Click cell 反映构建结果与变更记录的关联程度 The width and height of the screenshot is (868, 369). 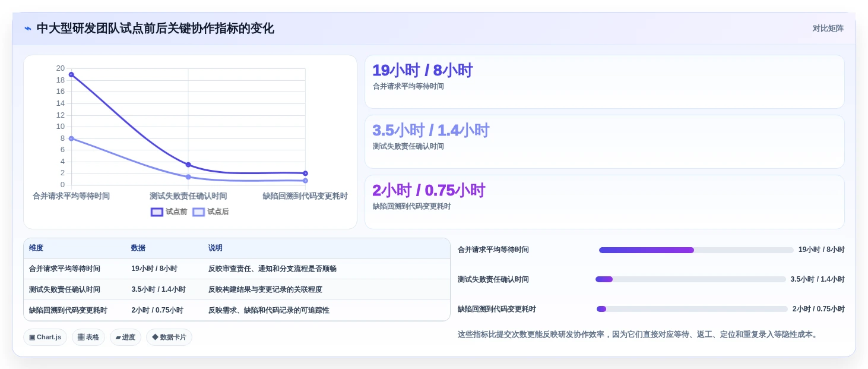click(265, 289)
